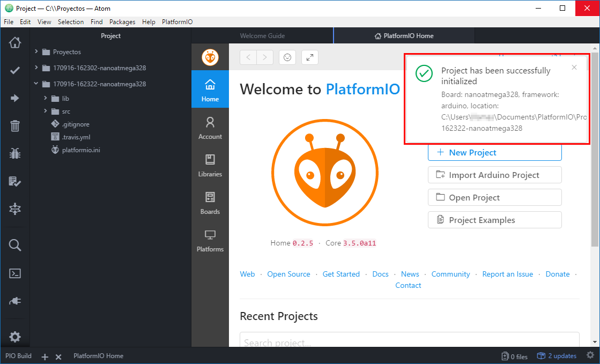Dismiss the project initialized notification

tap(574, 68)
